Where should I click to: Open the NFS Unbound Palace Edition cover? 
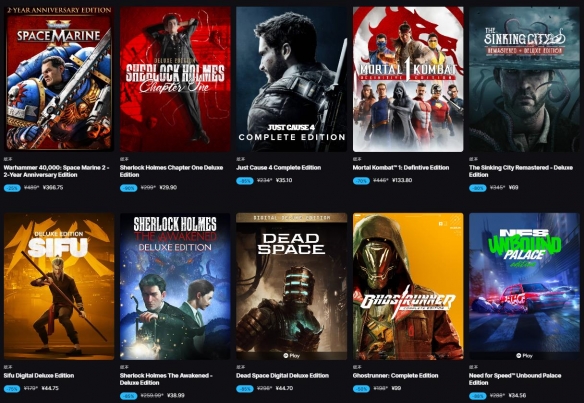524,286
